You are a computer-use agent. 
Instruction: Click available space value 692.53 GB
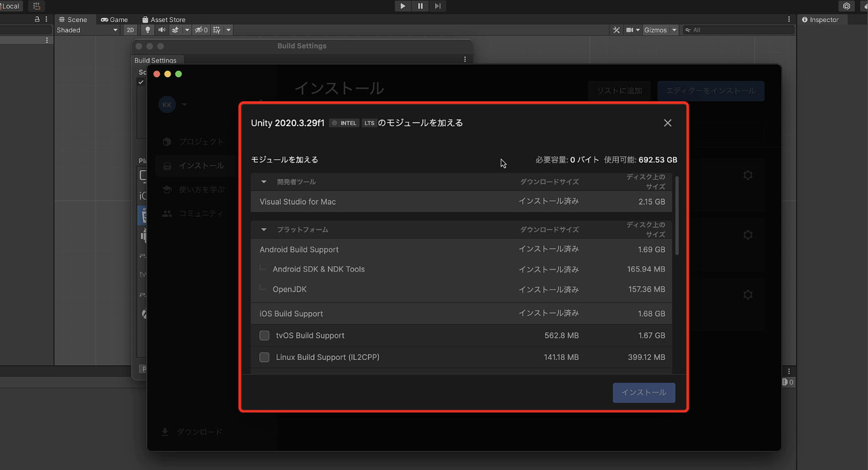(658, 160)
